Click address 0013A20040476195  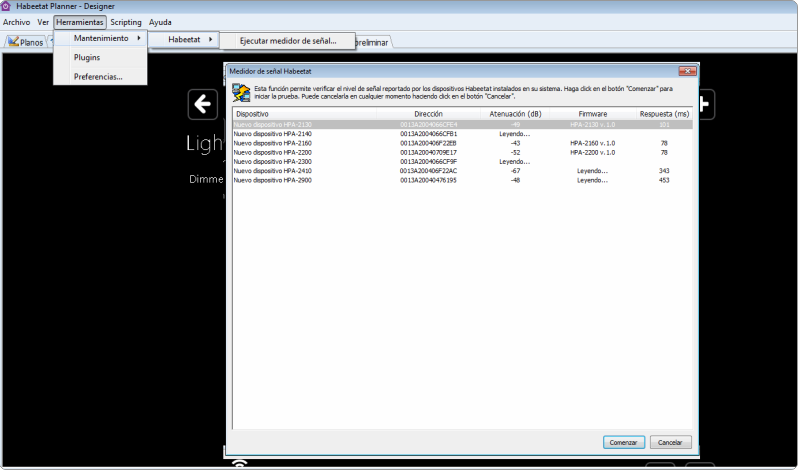(x=429, y=180)
